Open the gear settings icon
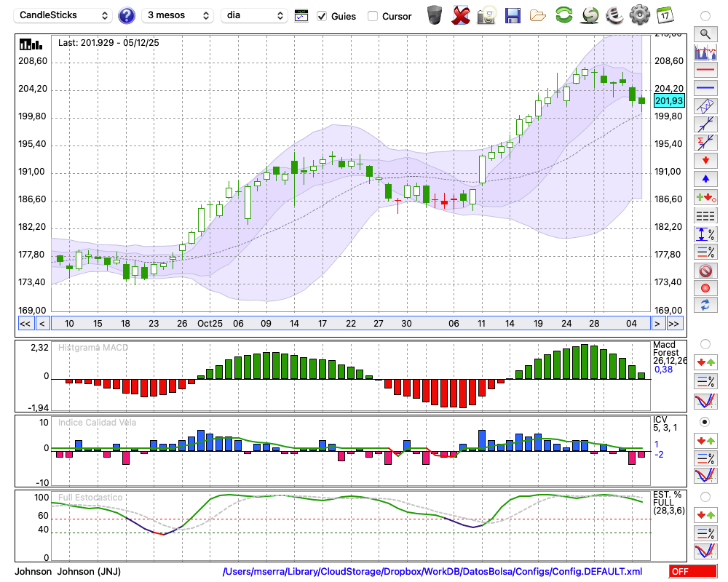Image resolution: width=728 pixels, height=582 pixels. click(639, 15)
